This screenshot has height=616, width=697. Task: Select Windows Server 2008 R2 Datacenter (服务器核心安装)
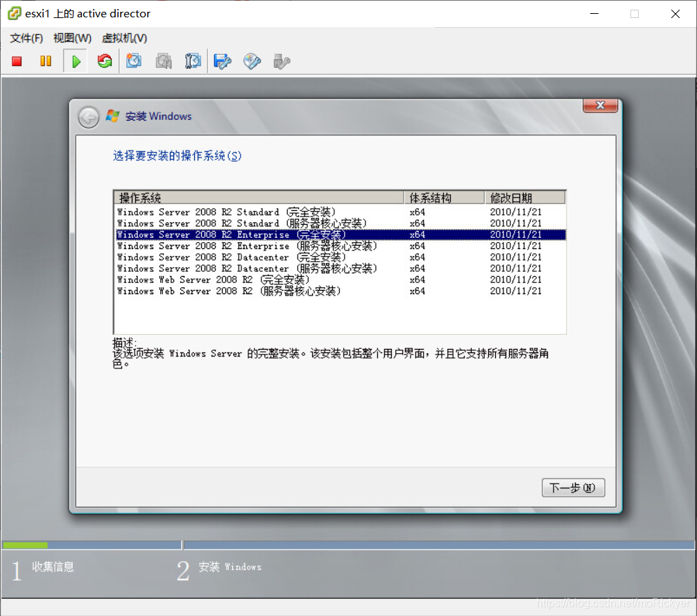(340, 268)
